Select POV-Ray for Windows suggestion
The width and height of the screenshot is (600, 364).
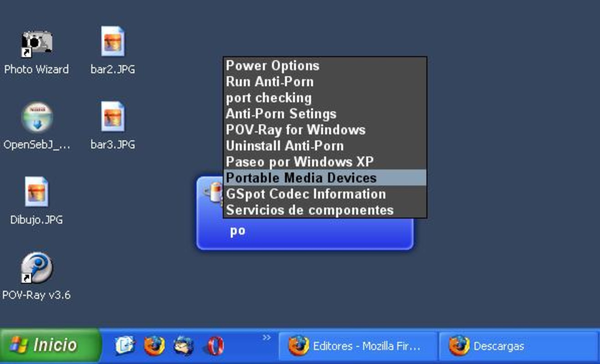[295, 130]
